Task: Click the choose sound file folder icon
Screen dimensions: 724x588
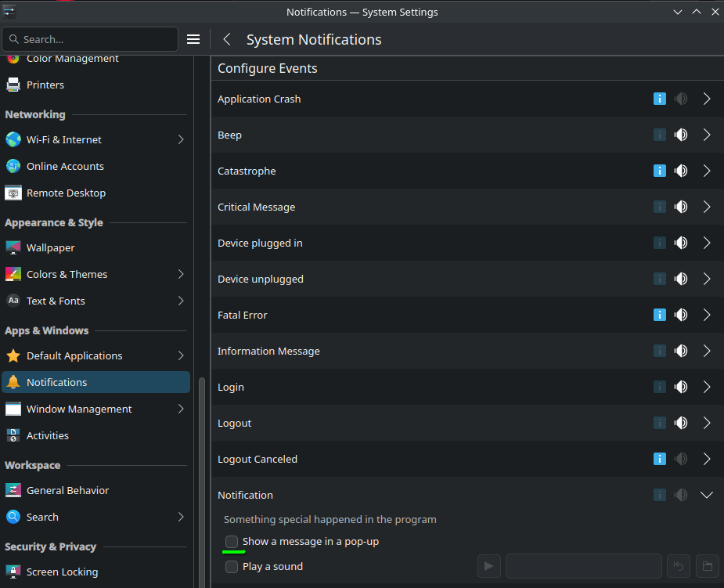Action: 707,566
